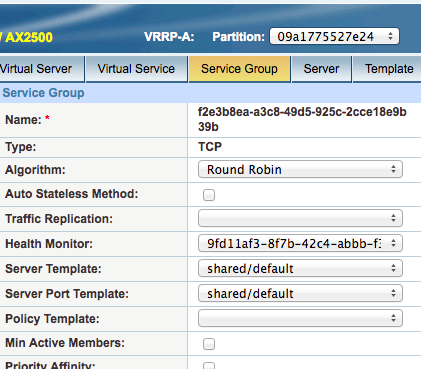
Task: Click the Policy Template label
Action: (x=52, y=319)
